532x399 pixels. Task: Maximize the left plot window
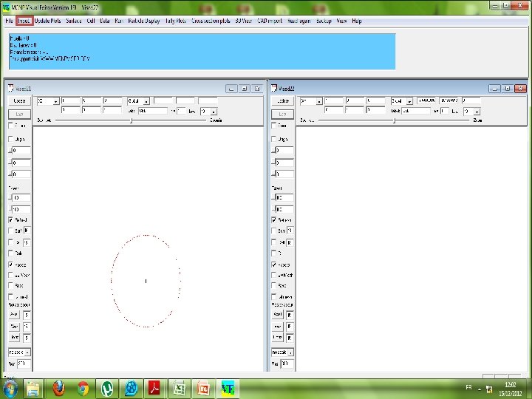244,89
